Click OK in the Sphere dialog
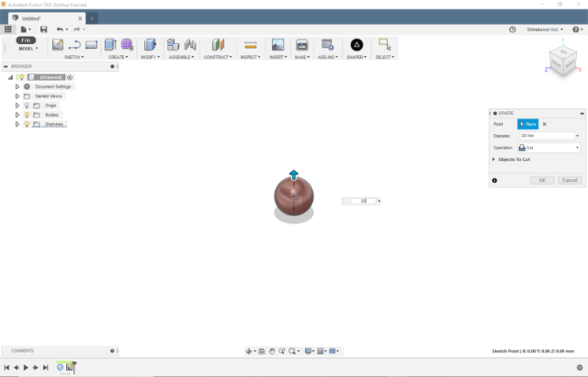Viewport: 588px width, 377px height. pos(542,180)
